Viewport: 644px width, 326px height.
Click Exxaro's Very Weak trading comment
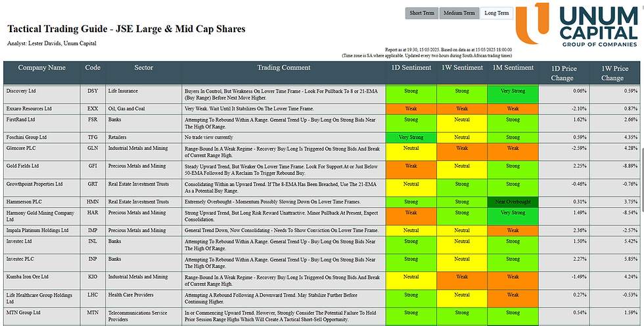(249, 109)
